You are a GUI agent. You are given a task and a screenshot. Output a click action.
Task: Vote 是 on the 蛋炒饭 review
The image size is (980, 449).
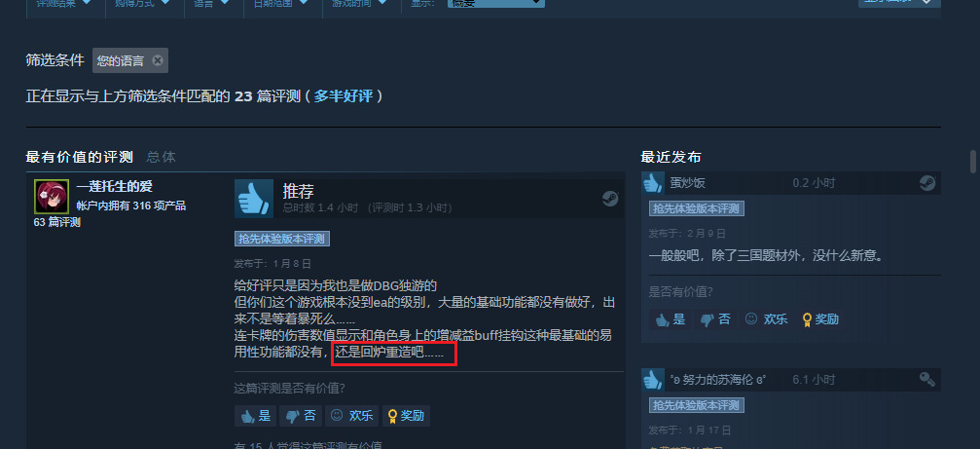tap(670, 318)
